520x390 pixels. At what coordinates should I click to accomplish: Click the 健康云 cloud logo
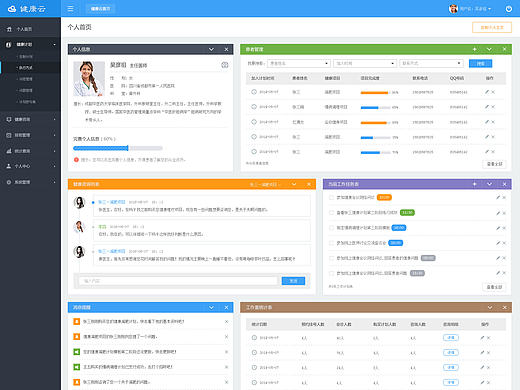click(26, 9)
